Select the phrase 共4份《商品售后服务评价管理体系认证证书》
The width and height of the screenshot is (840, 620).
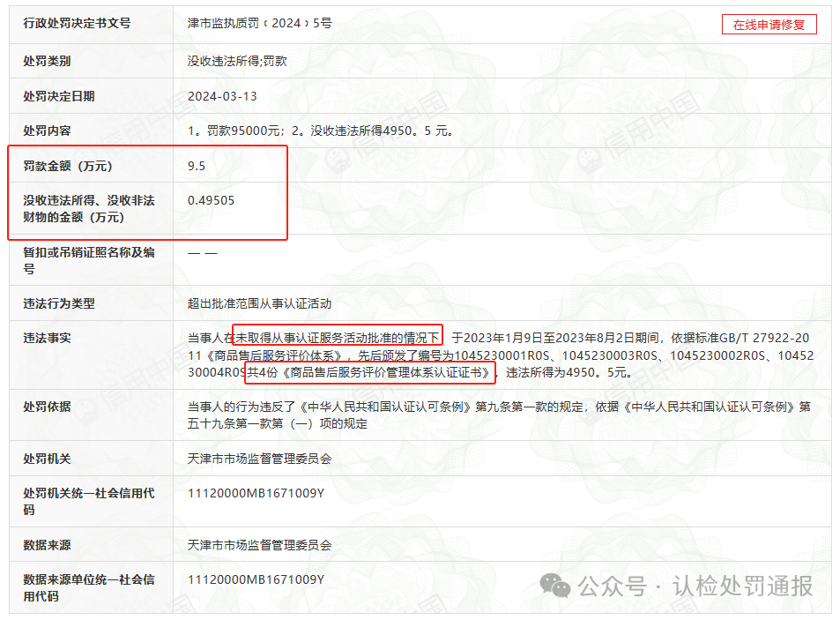[369, 372]
